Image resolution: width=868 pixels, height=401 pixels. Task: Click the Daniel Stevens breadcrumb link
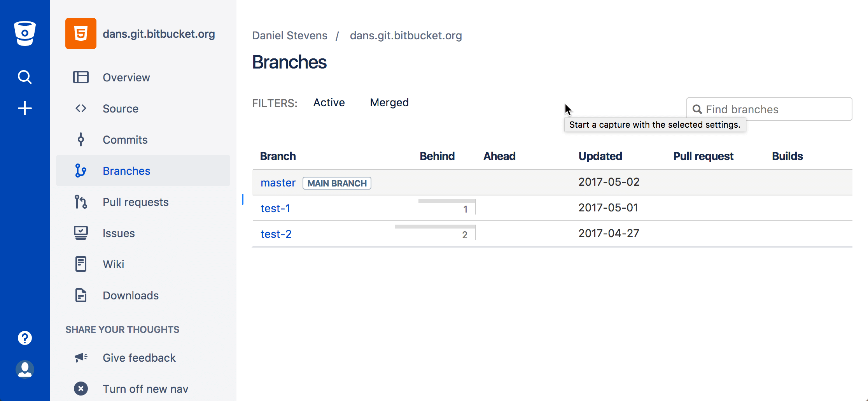(290, 35)
